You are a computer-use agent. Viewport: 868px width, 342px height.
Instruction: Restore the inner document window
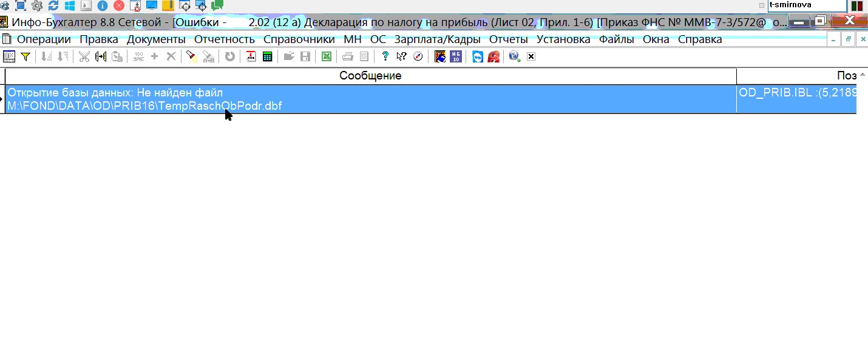click(x=849, y=39)
